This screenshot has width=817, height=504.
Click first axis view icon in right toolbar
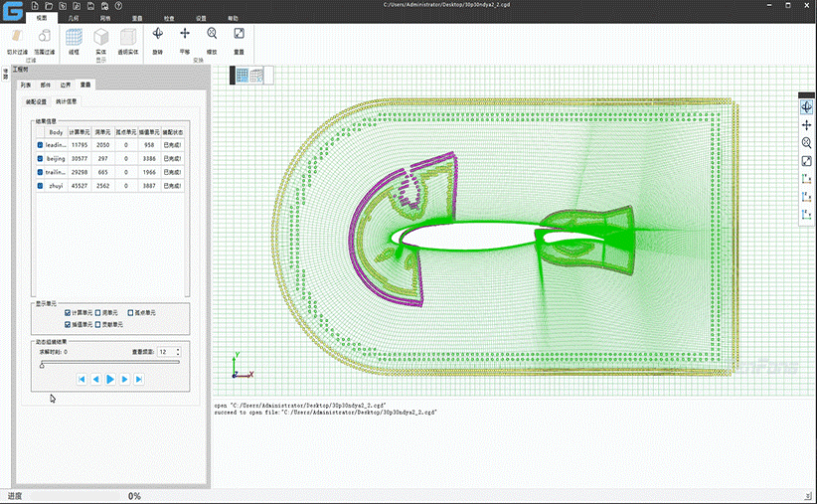806,179
